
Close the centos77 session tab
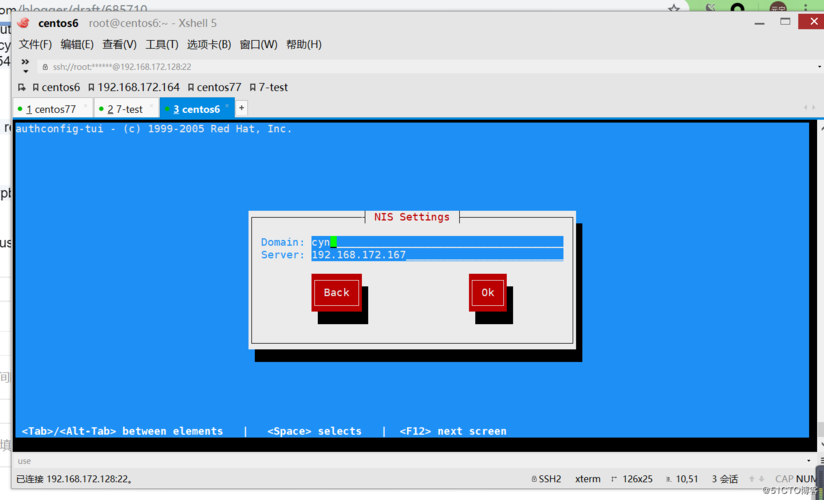[x=86, y=106]
